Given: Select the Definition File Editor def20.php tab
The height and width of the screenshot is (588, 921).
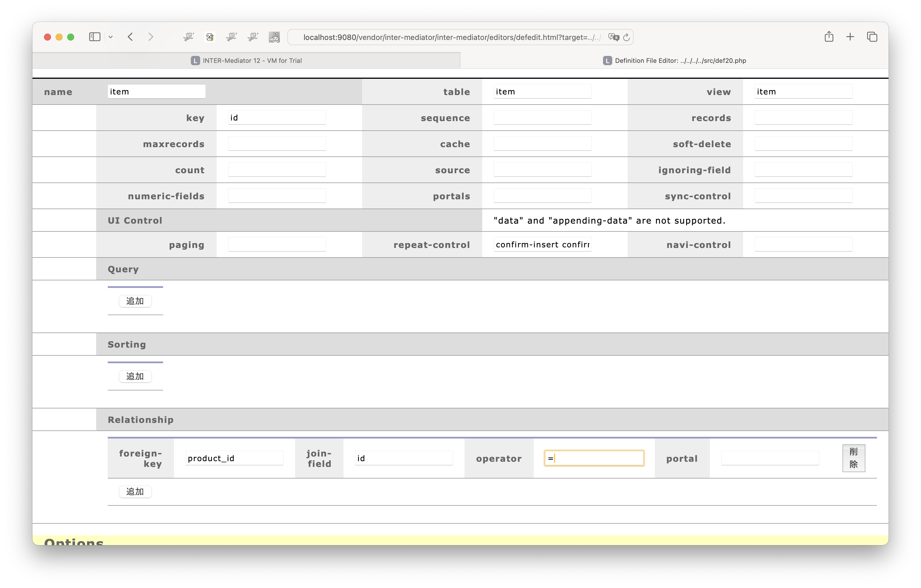Looking at the screenshot, I should click(x=674, y=61).
